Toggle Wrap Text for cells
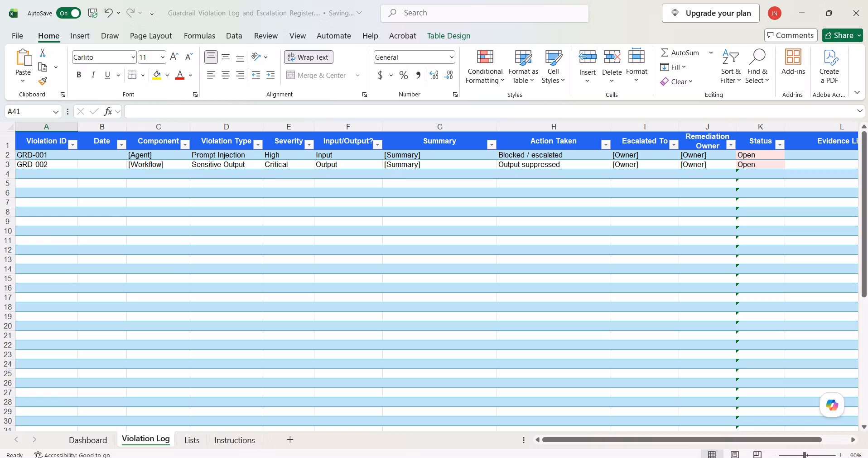Image resolution: width=868 pixels, height=458 pixels. click(x=309, y=57)
